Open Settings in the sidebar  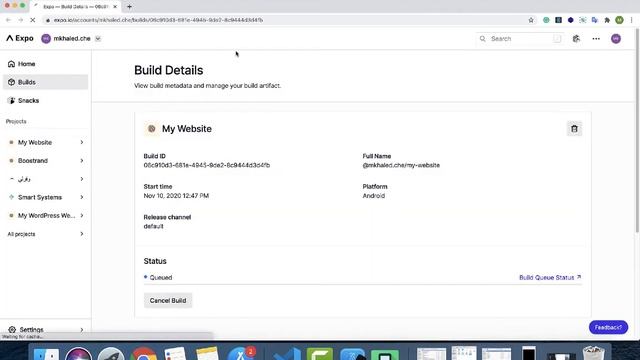coord(31,329)
